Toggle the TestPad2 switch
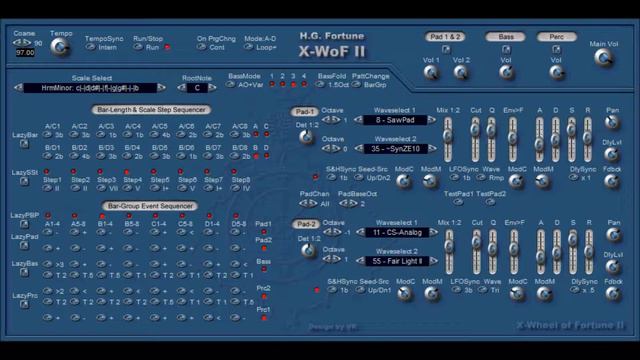 pyautogui.click(x=490, y=202)
